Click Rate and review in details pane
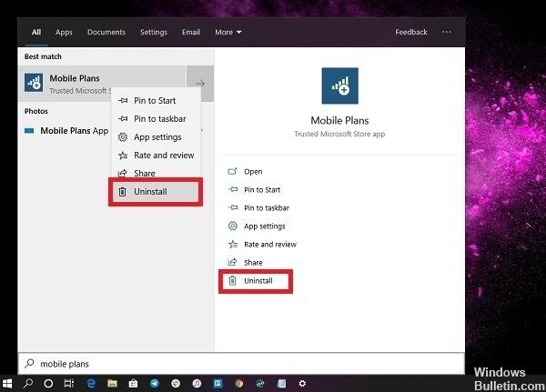This screenshot has width=546, height=392. point(262,245)
